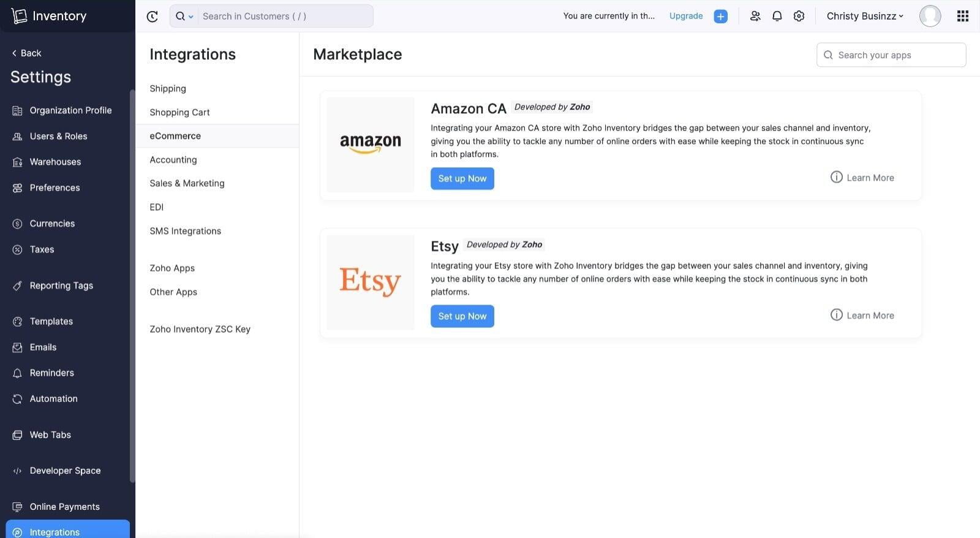Click the Inventory logo icon
The image size is (980, 538).
pyautogui.click(x=19, y=16)
